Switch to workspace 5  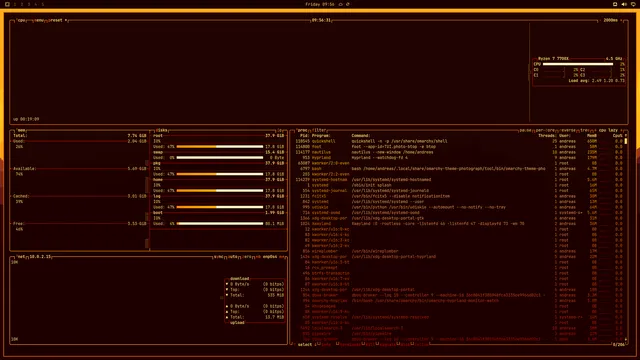coord(42,4)
